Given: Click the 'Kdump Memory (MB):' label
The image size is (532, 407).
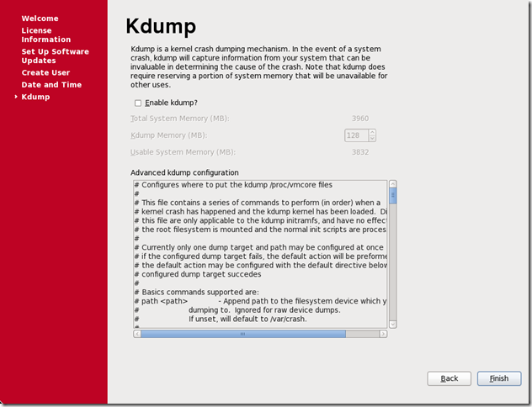Looking at the screenshot, I should (x=169, y=135).
